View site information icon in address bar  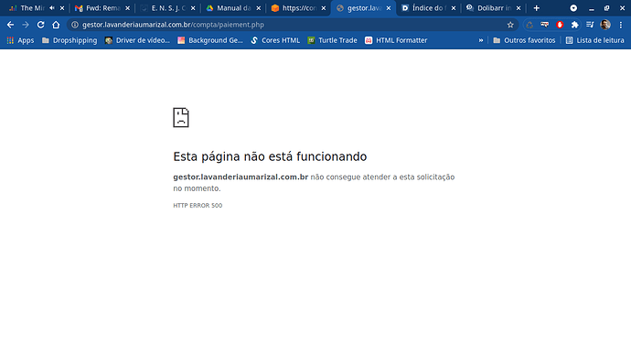[x=75, y=25]
